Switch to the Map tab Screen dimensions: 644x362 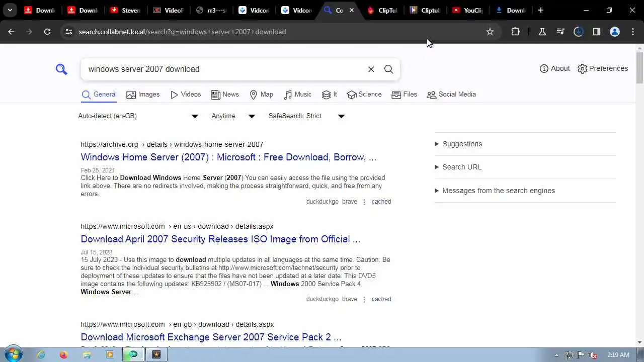coord(261,95)
